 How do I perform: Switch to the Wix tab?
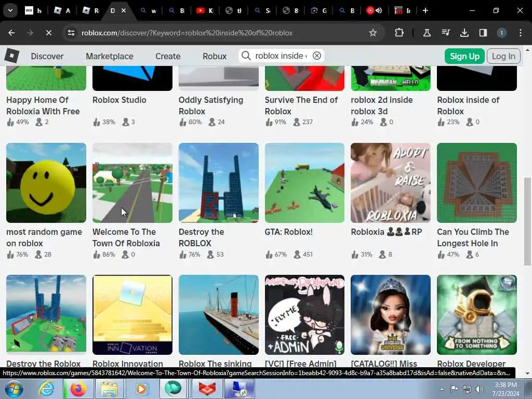pos(33,10)
